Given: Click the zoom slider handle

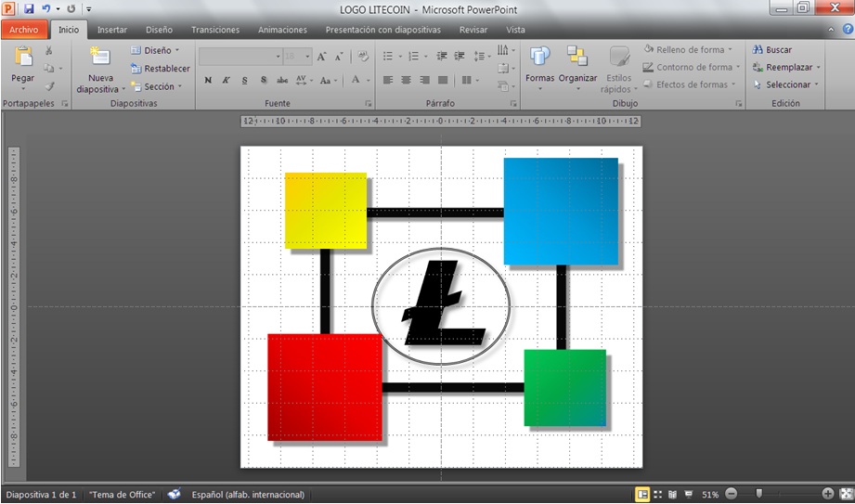Looking at the screenshot, I should pyautogui.click(x=758, y=494).
